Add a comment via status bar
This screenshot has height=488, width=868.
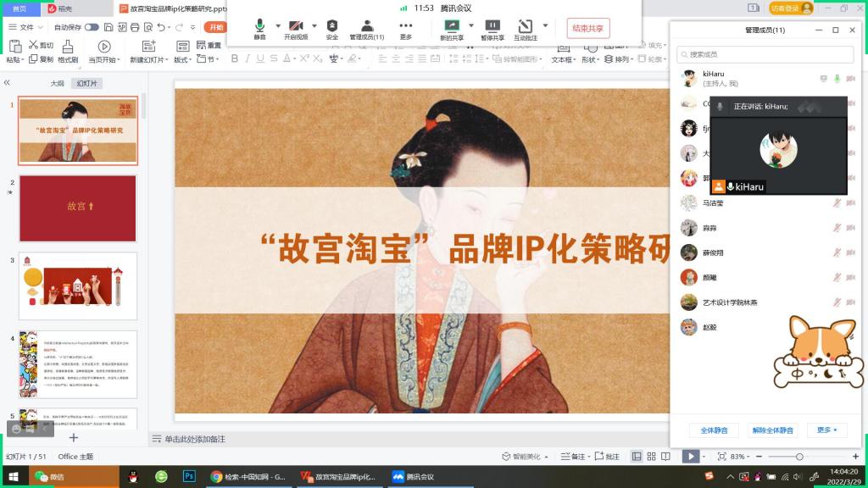point(607,457)
